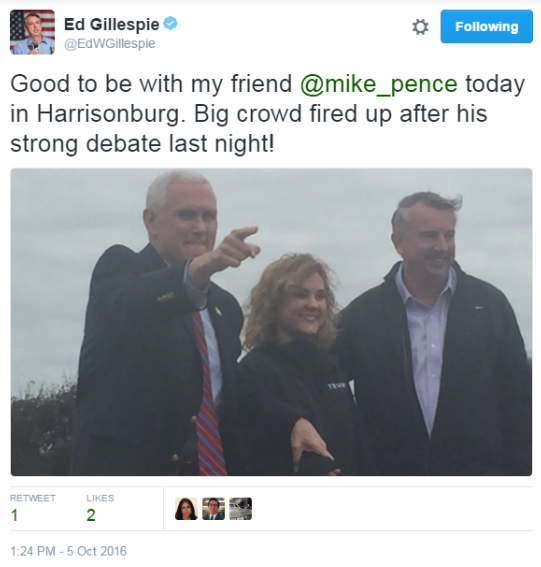Click the 5 Oct 2016 date text

[97, 551]
